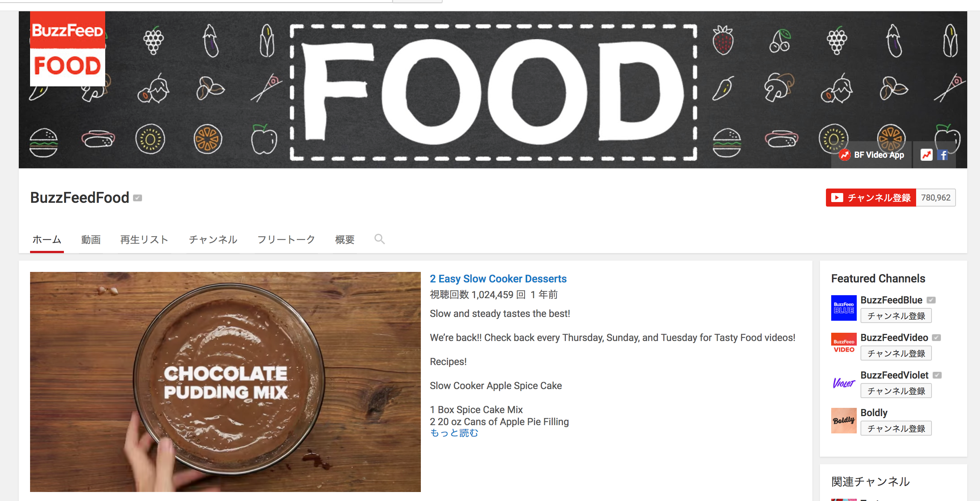Click the 1 Box Spice Cake Mix line
This screenshot has width=980, height=501.
tap(476, 410)
